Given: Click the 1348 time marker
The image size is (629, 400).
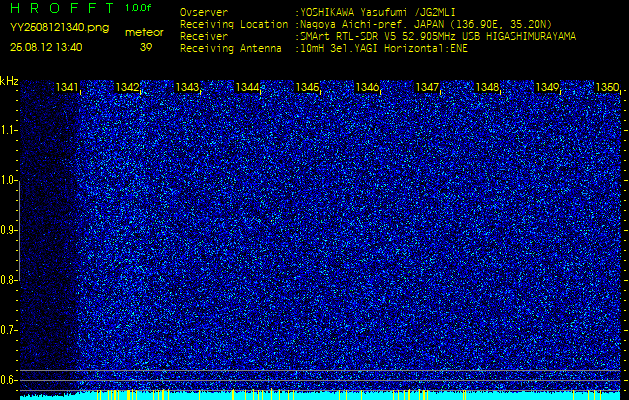Looking at the screenshot, I should 487,87.
